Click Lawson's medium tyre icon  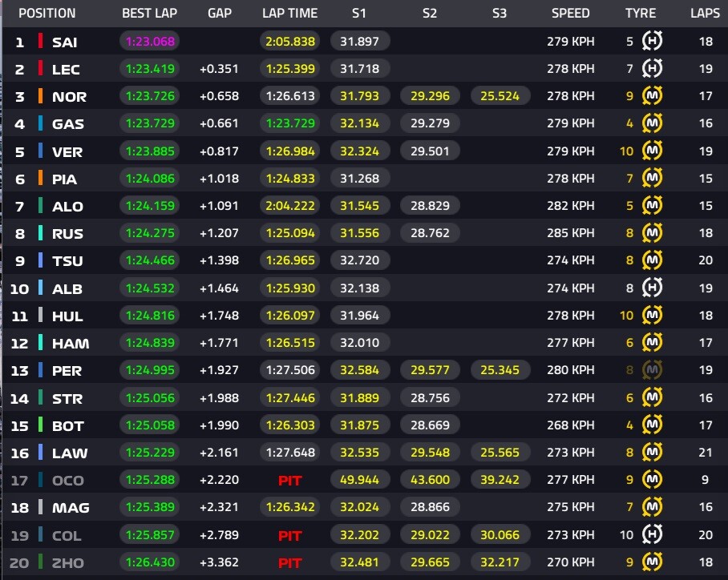pos(653,453)
